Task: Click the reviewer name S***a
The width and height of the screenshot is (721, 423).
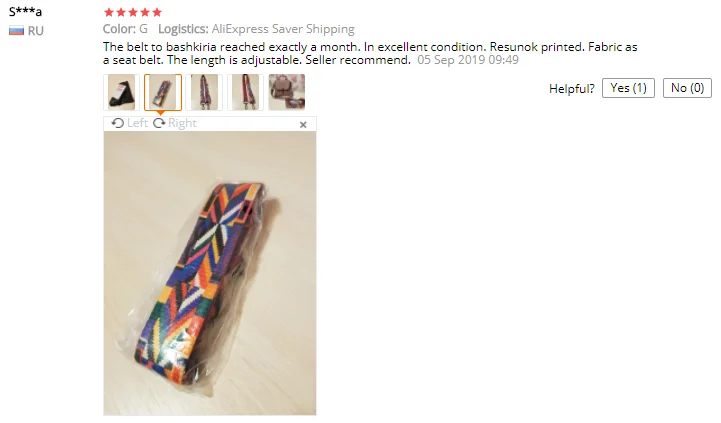Action: (25, 11)
